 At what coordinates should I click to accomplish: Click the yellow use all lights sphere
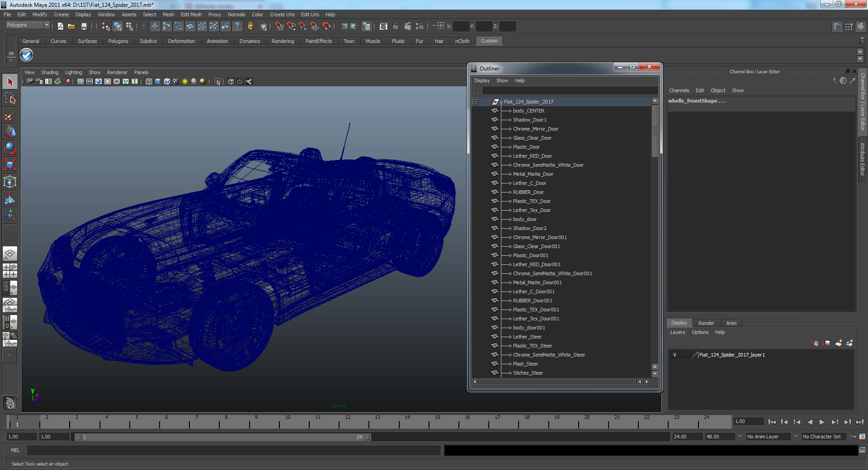coord(185,81)
